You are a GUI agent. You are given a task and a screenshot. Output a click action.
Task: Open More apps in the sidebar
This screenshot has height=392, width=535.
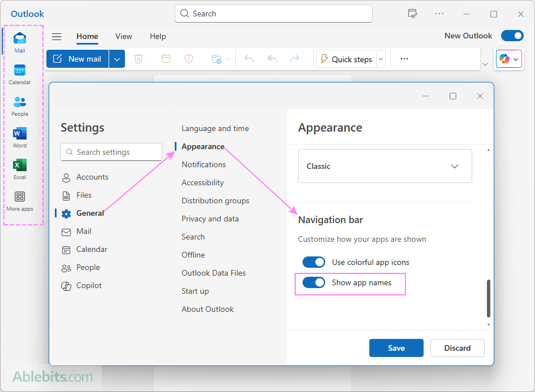pyautogui.click(x=20, y=201)
